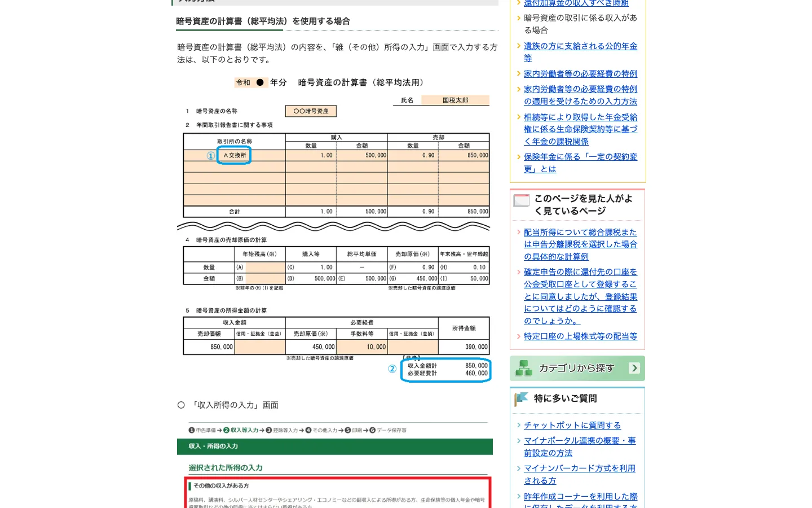Image resolution: width=812 pixels, height=508 pixels.
Task: Click the カテゴリから探す button
Action: pos(577,368)
